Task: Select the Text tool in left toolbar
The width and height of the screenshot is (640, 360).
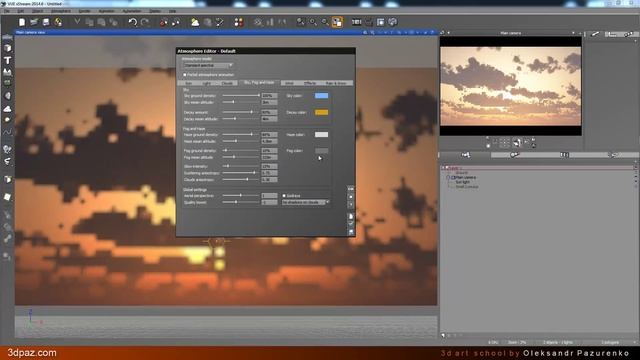Action: pos(7,60)
